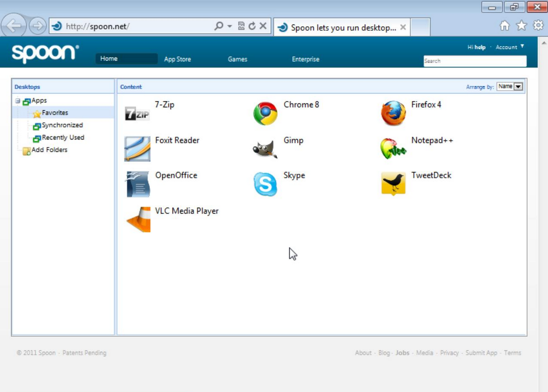
Task: Click the page scrollbar up arrow
Action: (543, 43)
